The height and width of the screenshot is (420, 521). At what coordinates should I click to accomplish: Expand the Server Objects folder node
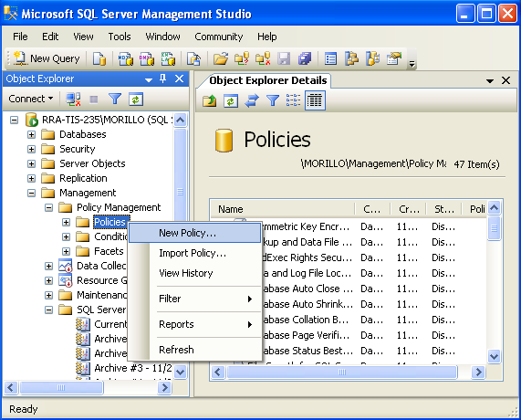coord(31,163)
